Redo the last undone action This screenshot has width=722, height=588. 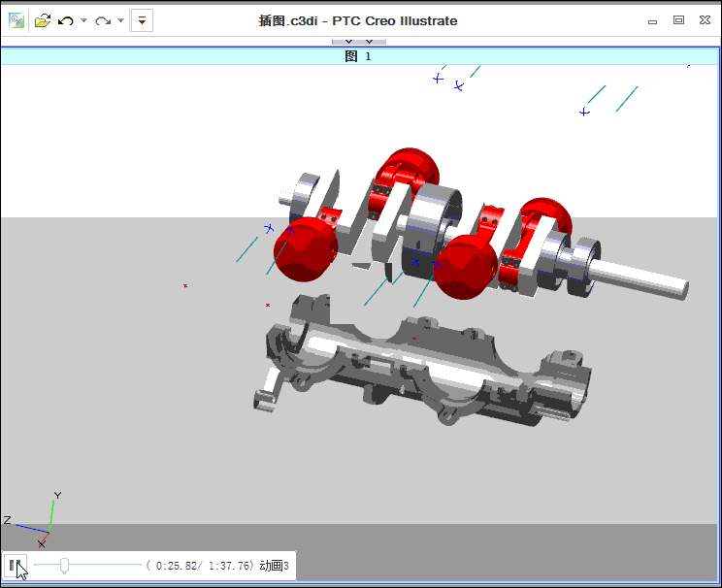(x=103, y=20)
